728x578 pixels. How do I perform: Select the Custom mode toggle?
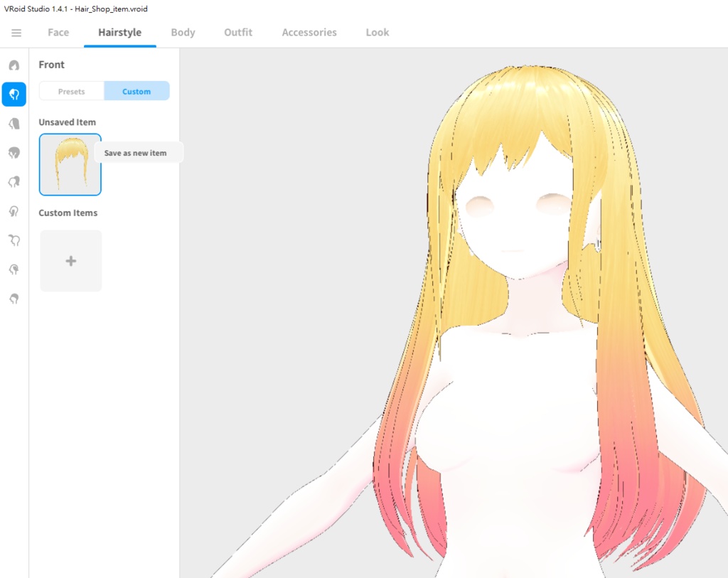pyautogui.click(x=136, y=90)
